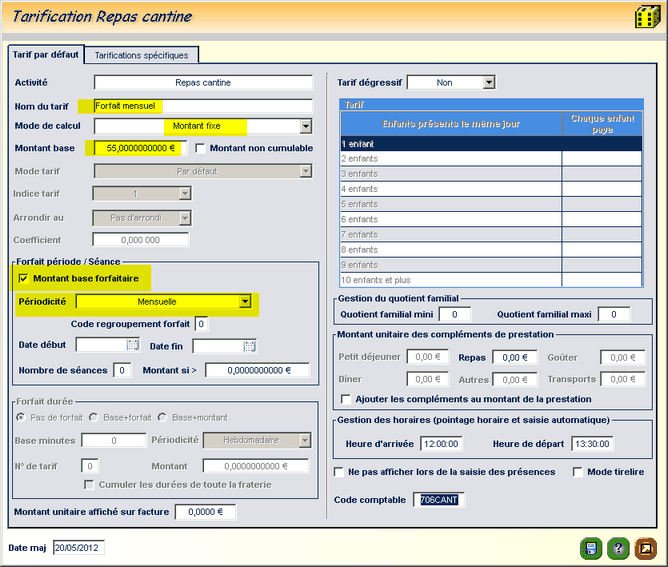Tick Ajouter les compléments au montant option
Screen dimensions: 668x567
(x=346, y=399)
